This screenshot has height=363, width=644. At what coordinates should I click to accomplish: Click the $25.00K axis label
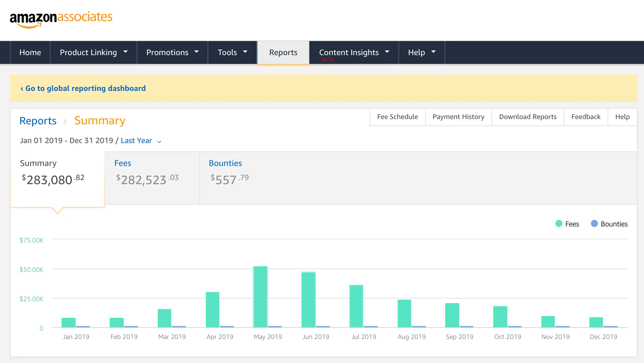click(31, 299)
